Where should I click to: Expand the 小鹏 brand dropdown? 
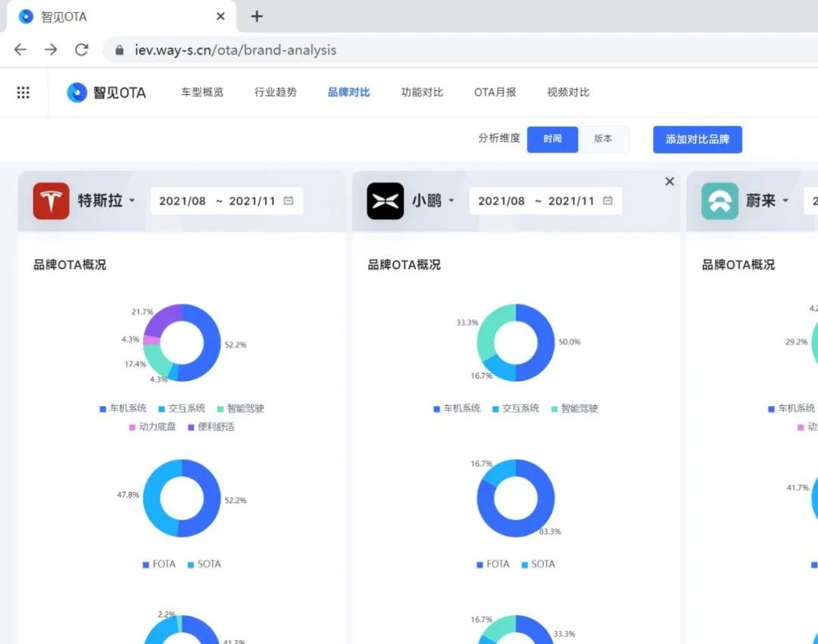click(x=451, y=201)
